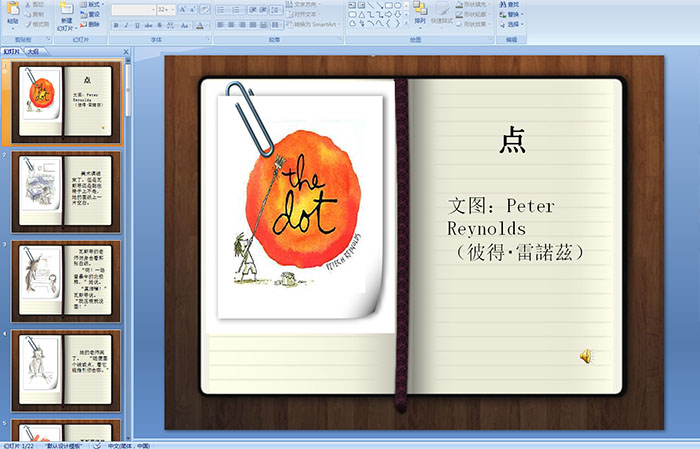Click Reset (重设) slide button
The height and width of the screenshot is (449, 700).
(90, 14)
